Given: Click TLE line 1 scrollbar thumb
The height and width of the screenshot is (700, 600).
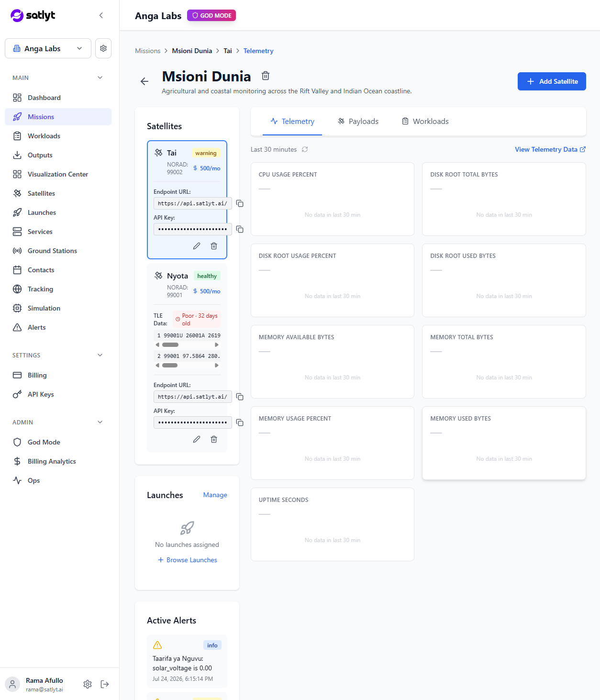Looking at the screenshot, I should tap(170, 345).
